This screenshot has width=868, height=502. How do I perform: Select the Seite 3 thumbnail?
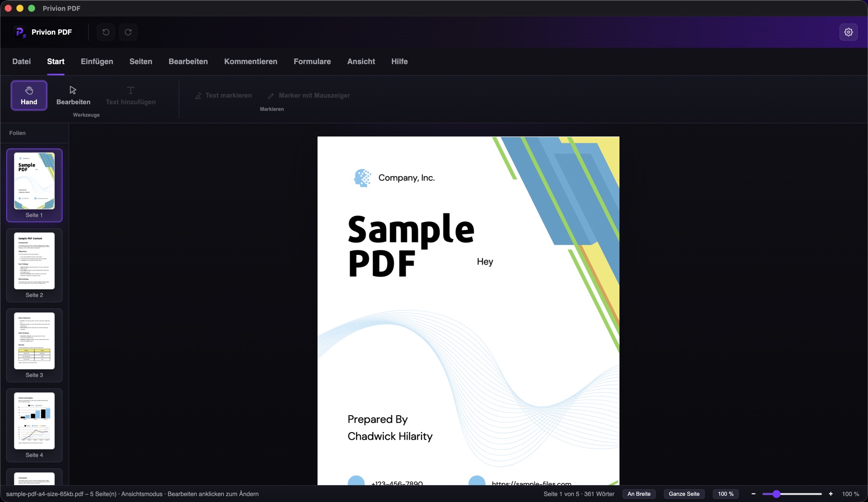34,345
